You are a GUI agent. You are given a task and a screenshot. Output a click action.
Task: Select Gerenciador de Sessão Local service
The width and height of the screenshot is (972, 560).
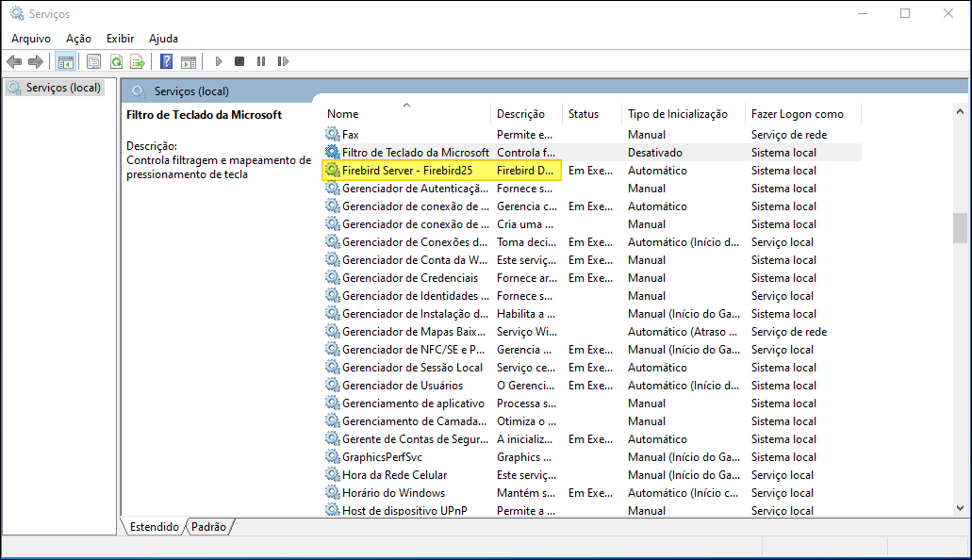coord(592,367)
